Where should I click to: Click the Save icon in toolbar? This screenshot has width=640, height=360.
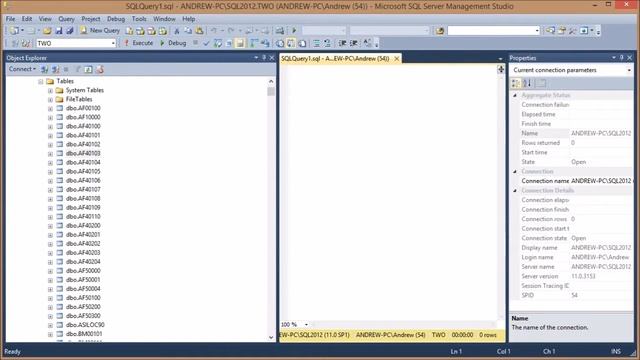[x=59, y=31]
